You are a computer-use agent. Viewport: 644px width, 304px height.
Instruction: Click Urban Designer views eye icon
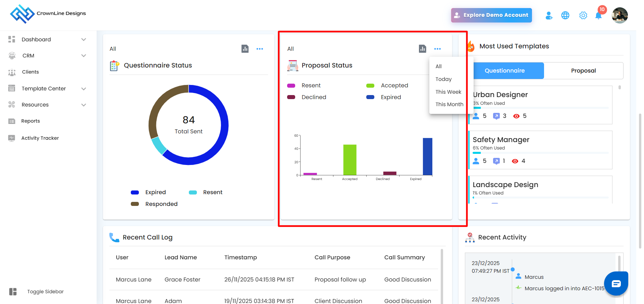517,116
